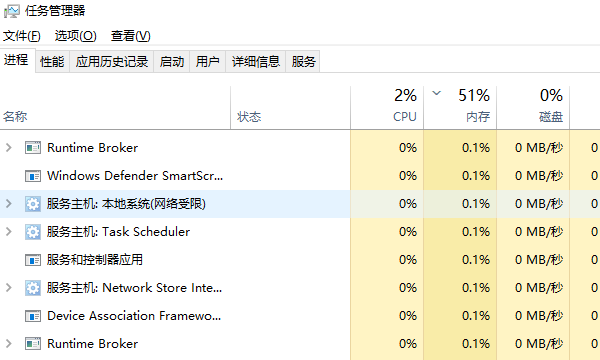This screenshot has width=600, height=360.
Task: Switch to the 应用历史记录 tab
Action: (x=111, y=61)
